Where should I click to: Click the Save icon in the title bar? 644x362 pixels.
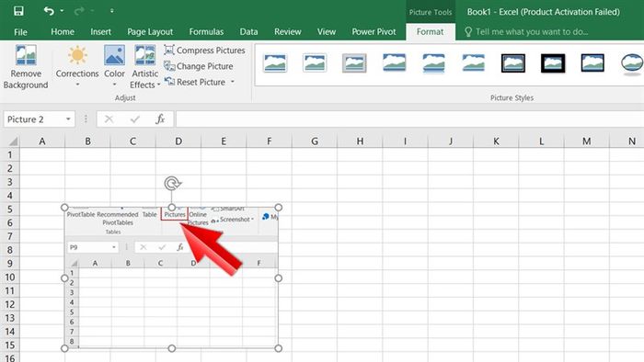[18, 11]
